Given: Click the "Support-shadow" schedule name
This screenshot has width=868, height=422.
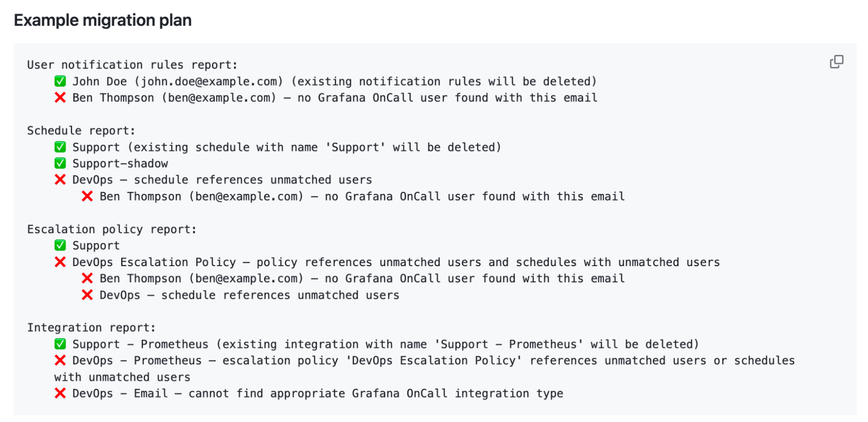Looking at the screenshot, I should 120,164.
